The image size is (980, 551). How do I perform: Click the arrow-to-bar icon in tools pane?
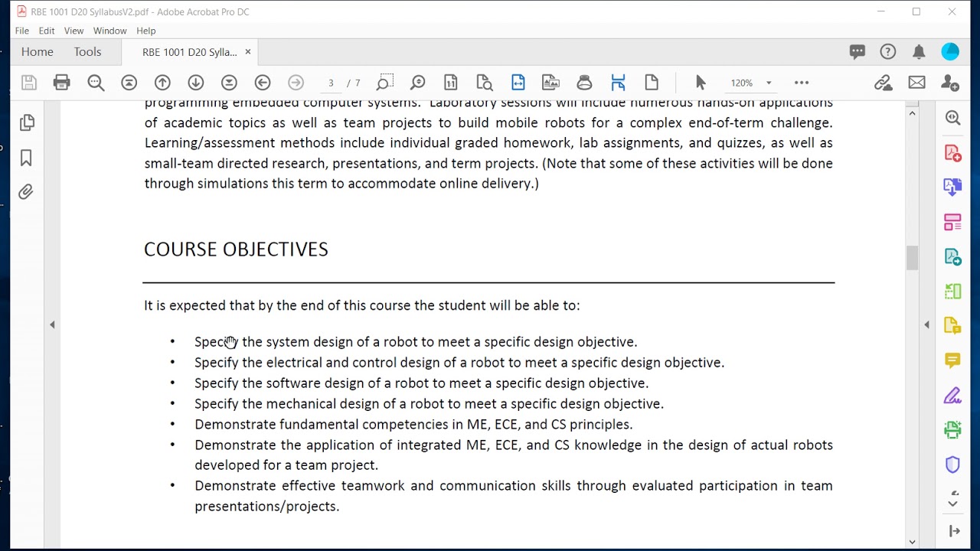[954, 531]
